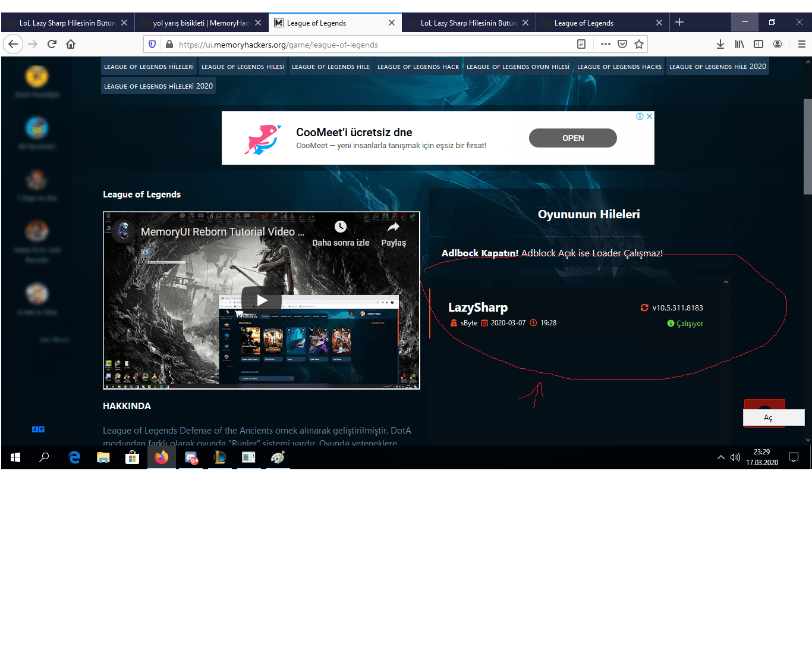Screen dimensions: 812x659
Task: Open Microsoft Store taskbar icon
Action: point(132,457)
